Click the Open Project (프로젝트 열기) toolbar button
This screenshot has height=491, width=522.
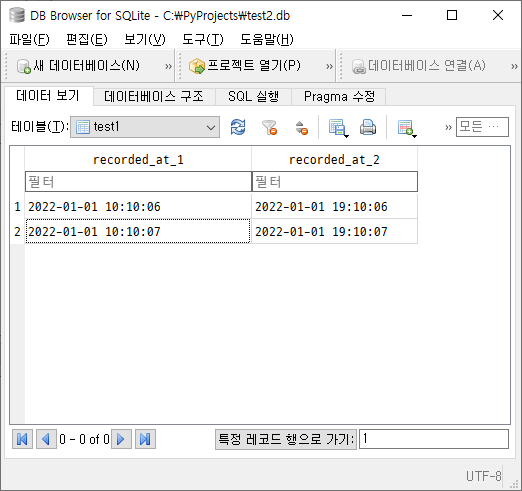tap(245, 66)
